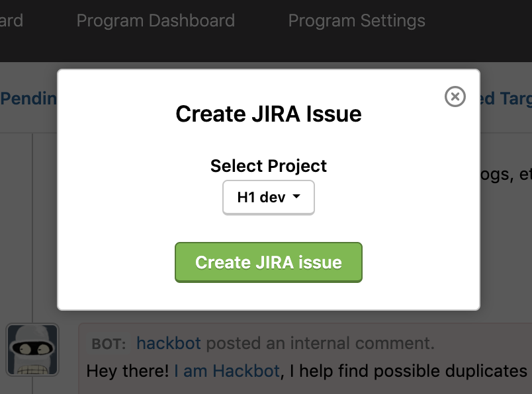The height and width of the screenshot is (394, 532).
Task: Go to Program Settings in top navigation
Action: 356,20
